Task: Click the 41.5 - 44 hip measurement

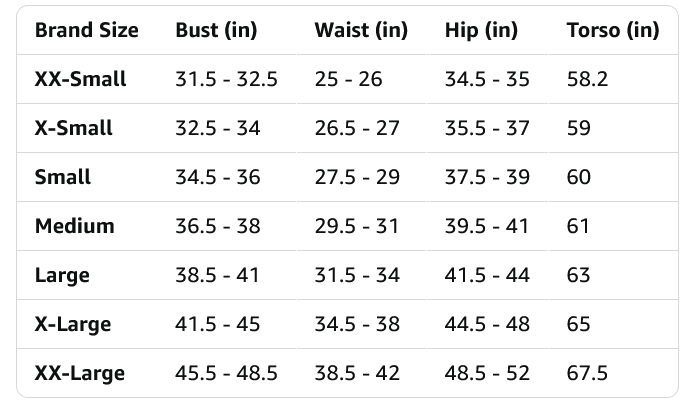Action: (487, 275)
